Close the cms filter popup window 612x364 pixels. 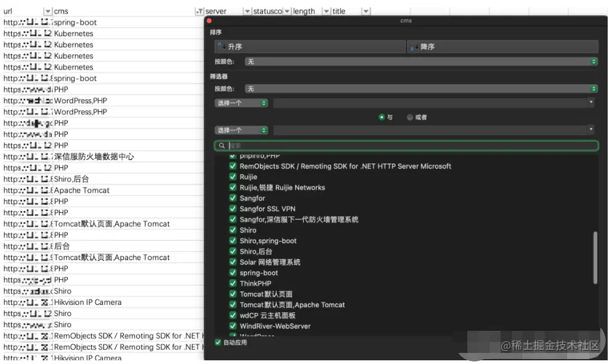click(x=209, y=21)
